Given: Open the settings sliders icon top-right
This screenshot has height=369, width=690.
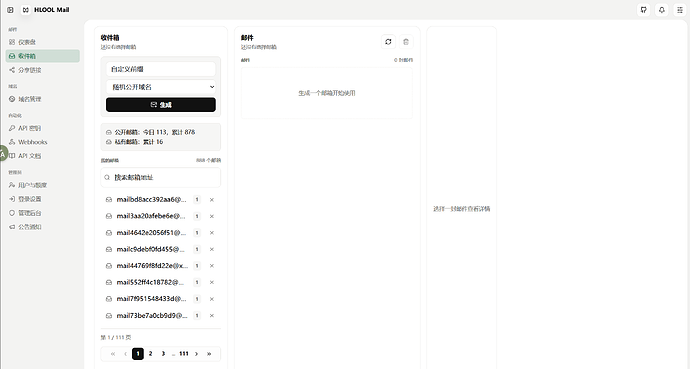Looking at the screenshot, I should [680, 10].
